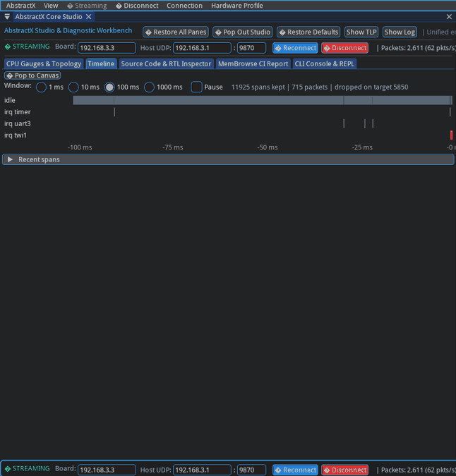
Task: Open the dock tab list dropdown arrow
Action: click(7, 17)
